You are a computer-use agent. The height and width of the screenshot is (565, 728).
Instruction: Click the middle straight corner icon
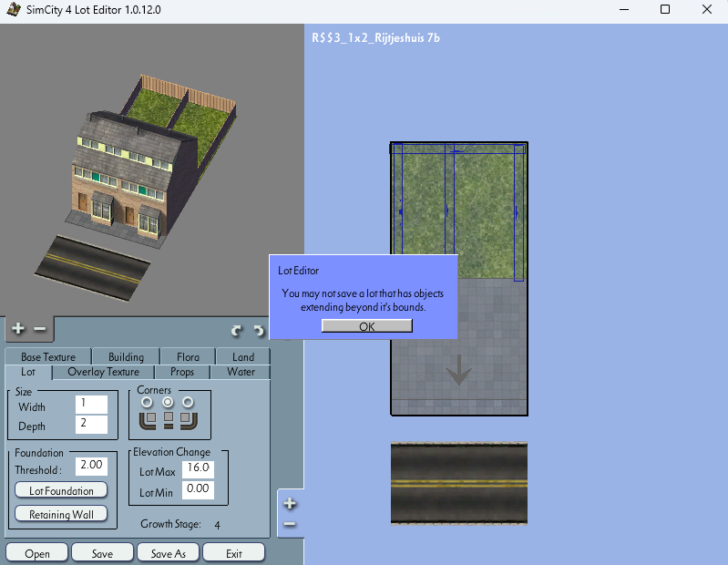coord(169,420)
